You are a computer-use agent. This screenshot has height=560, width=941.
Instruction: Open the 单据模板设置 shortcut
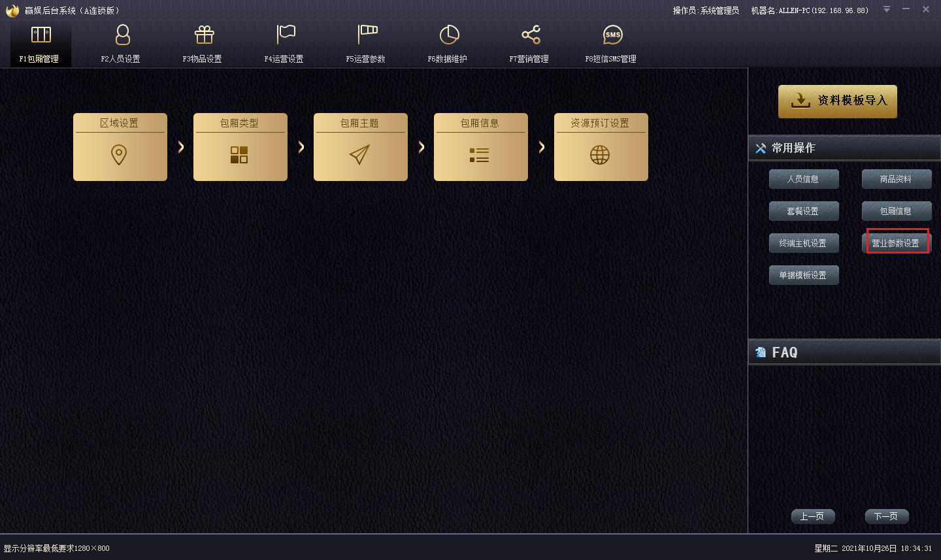tap(804, 275)
